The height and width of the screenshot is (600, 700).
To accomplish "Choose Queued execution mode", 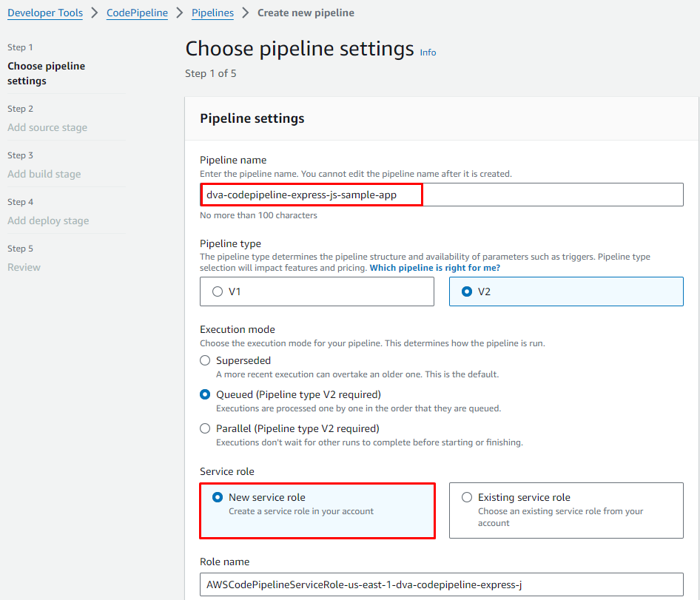I will point(205,394).
